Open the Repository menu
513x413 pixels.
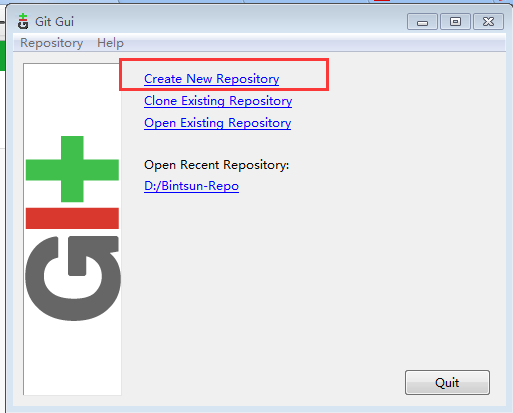(52, 43)
